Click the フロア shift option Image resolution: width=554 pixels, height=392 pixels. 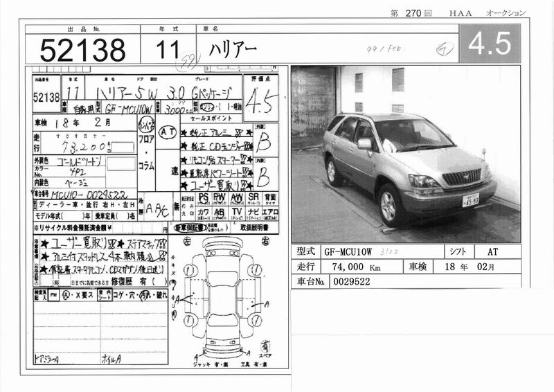tap(146, 139)
